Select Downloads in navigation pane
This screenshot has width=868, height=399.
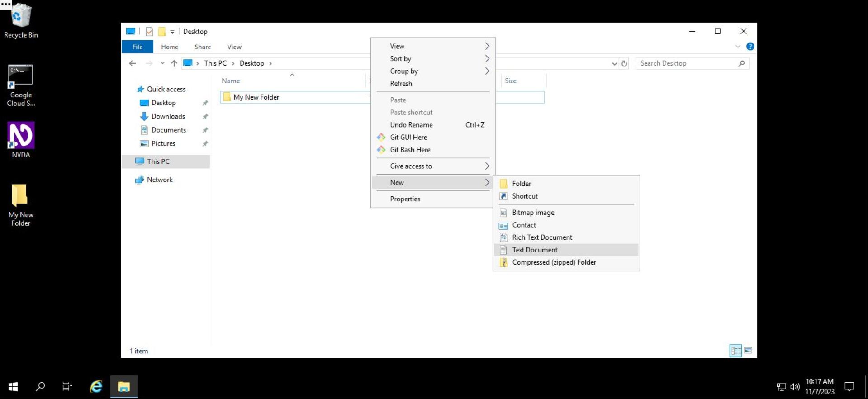tap(168, 116)
